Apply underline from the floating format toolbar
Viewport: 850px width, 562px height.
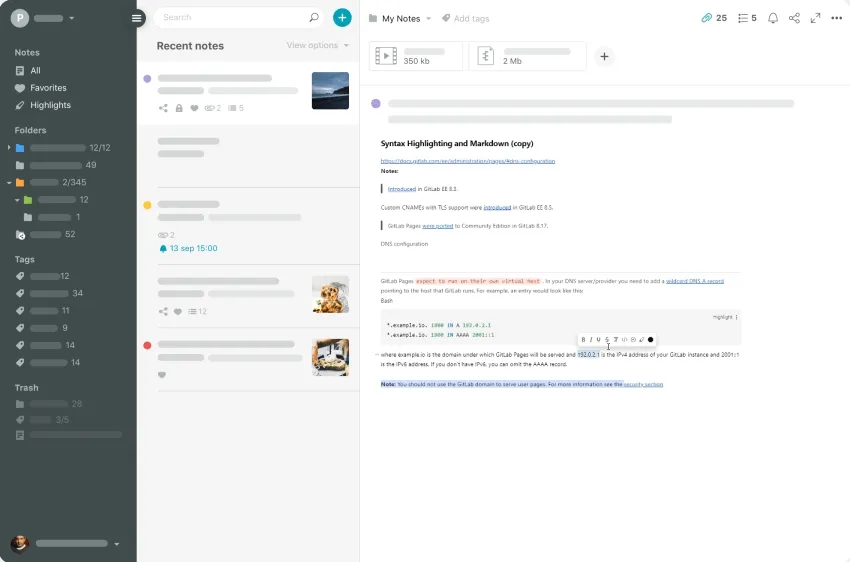[598, 340]
